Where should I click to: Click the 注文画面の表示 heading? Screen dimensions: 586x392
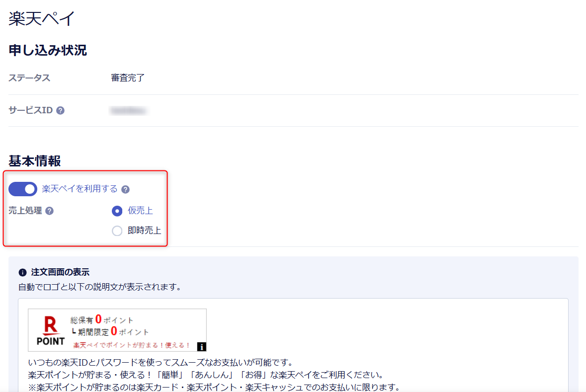[60, 272]
